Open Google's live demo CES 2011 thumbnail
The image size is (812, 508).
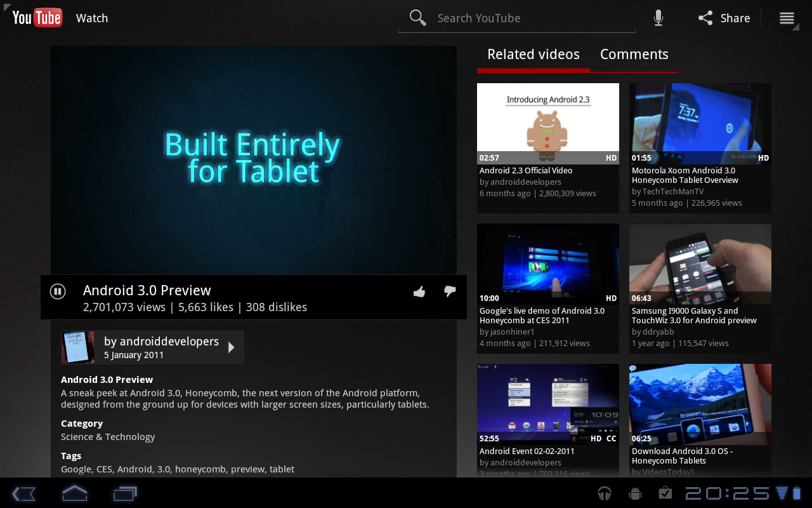pos(548,264)
